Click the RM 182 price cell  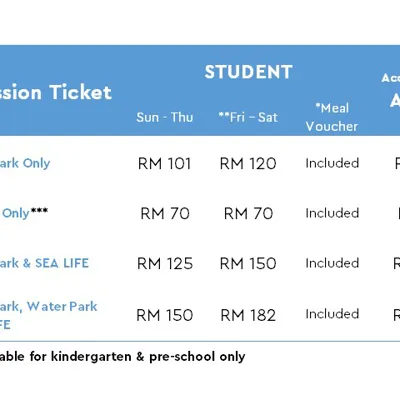248,315
